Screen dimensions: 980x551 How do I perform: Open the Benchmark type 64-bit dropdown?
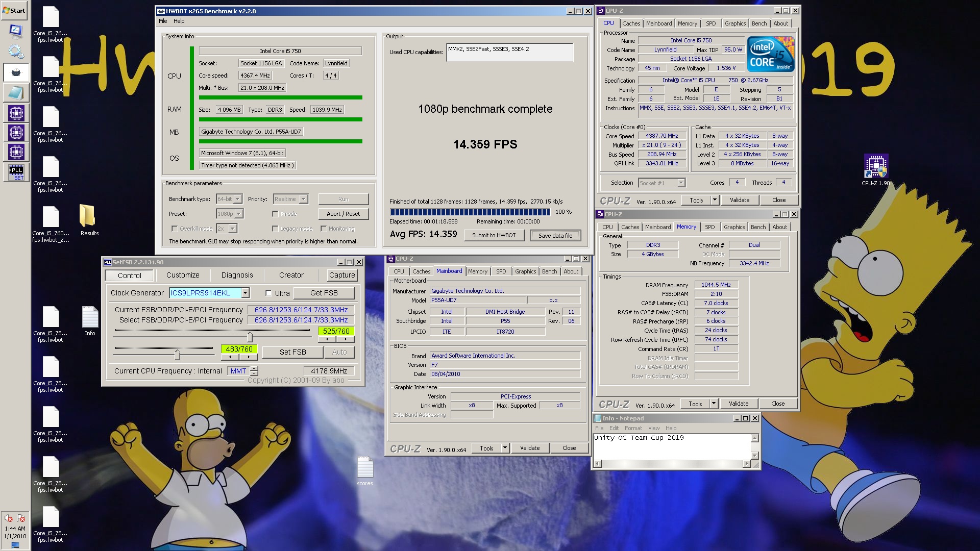[x=238, y=199]
